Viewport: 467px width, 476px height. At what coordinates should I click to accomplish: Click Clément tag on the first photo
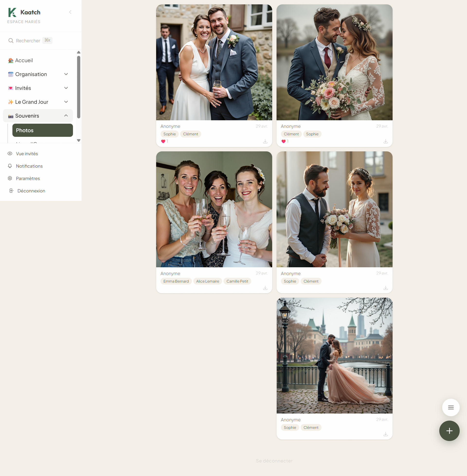click(x=191, y=134)
